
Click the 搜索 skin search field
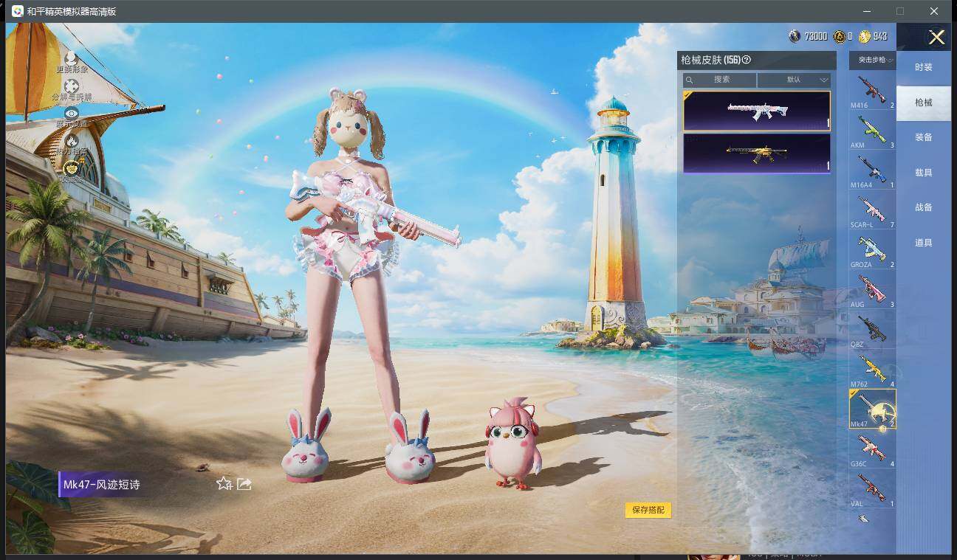click(x=720, y=80)
